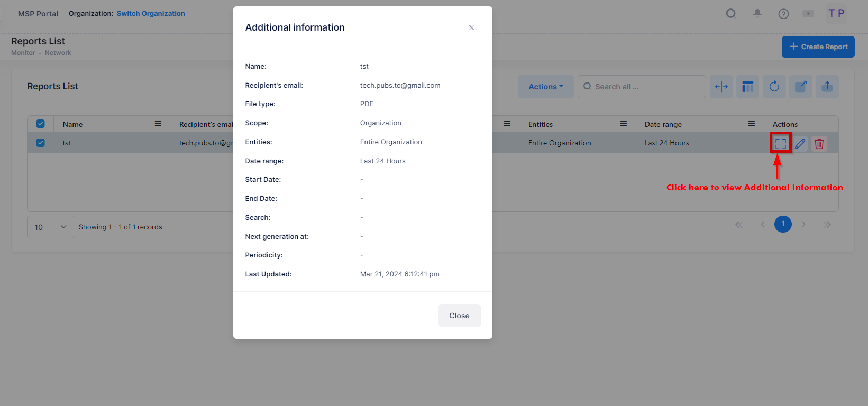Viewport: 868px width, 406px height.
Task: Open the column menu left of Entities
Action: [x=507, y=124]
